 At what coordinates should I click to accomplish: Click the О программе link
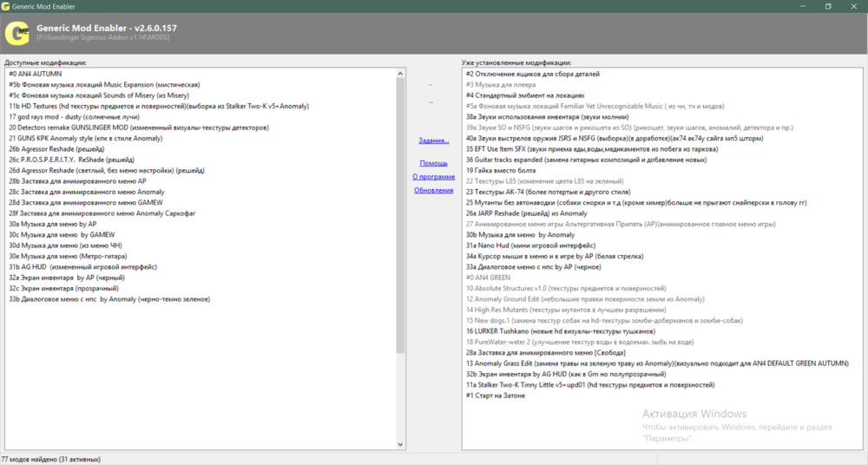pos(433,177)
